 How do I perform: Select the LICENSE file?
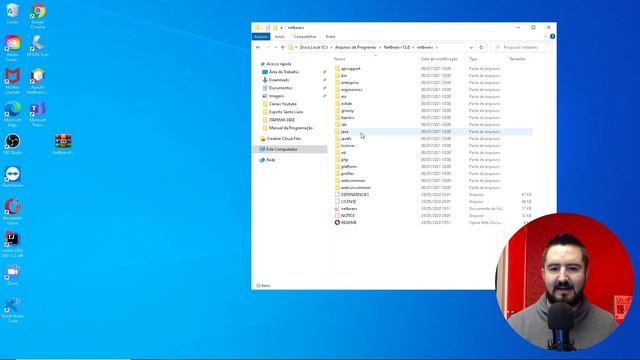tap(348, 202)
